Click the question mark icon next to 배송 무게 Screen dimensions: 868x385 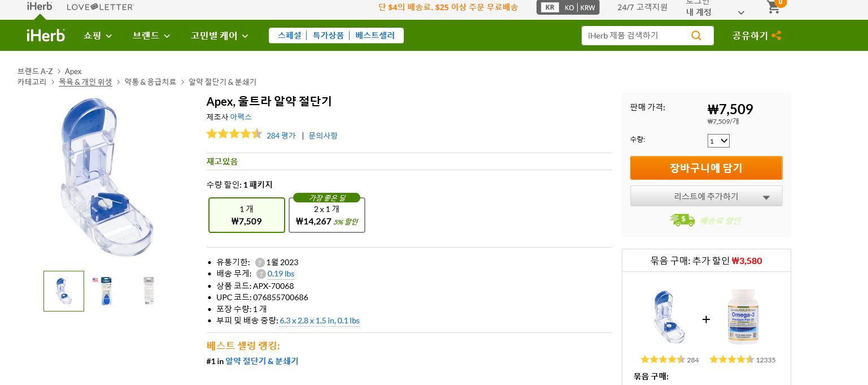(261, 274)
